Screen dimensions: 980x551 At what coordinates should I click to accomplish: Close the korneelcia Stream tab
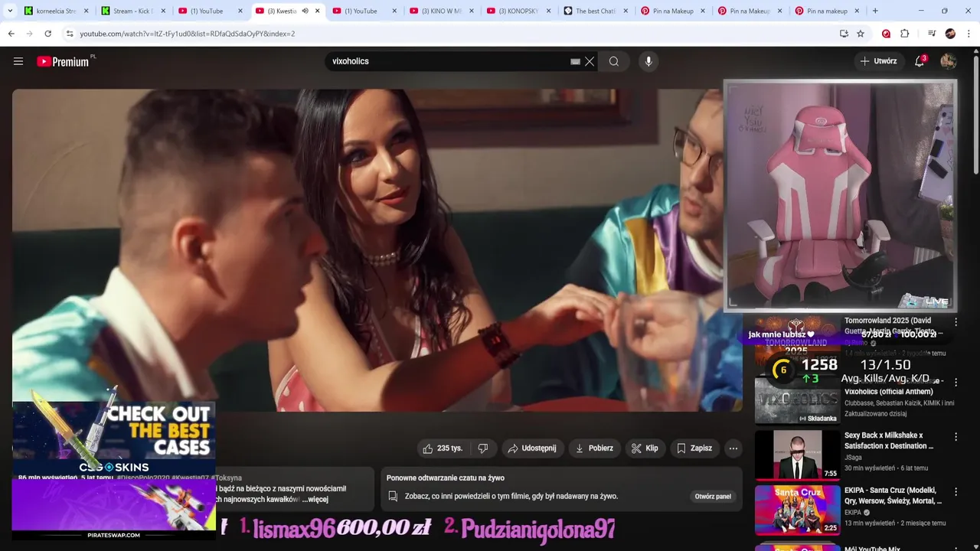(x=86, y=11)
